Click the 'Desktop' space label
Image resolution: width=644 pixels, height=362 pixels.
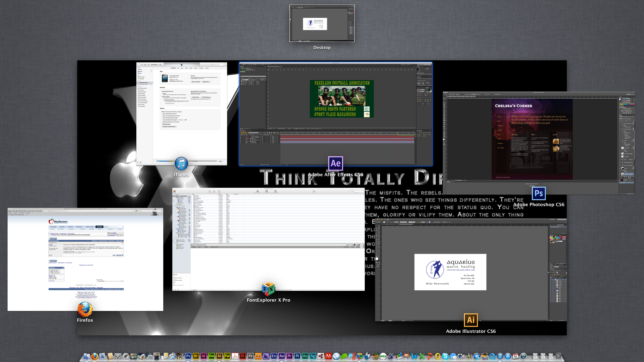point(322,48)
